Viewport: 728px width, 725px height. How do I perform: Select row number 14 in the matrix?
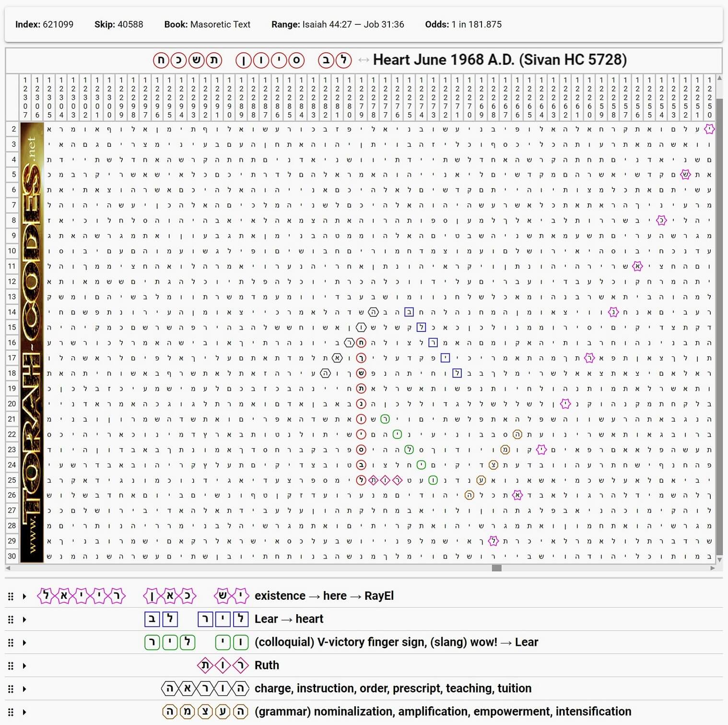pos(12,312)
